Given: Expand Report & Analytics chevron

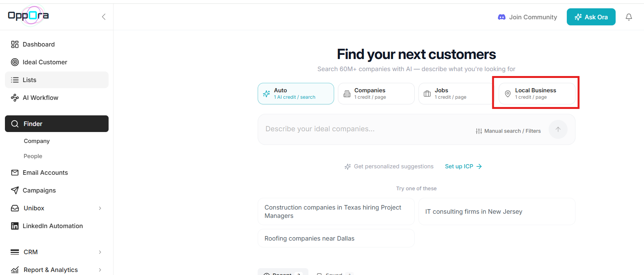Looking at the screenshot, I should [x=100, y=270].
